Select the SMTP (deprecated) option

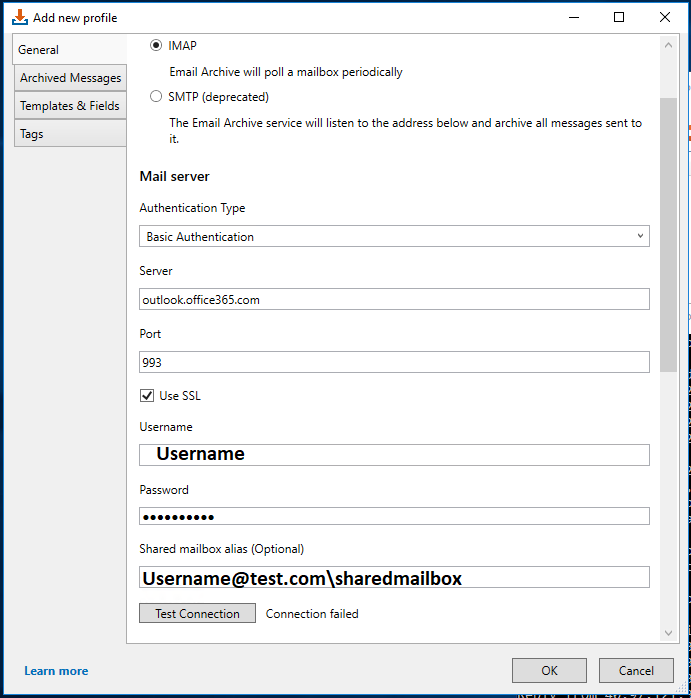(156, 97)
